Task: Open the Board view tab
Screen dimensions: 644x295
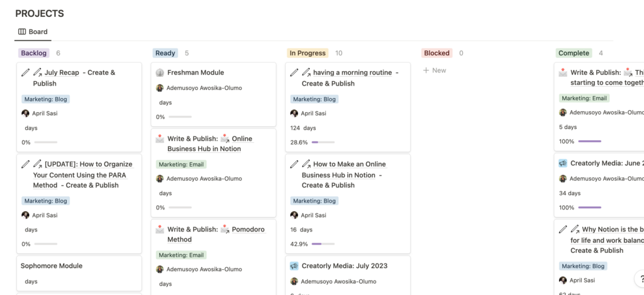Action: [33, 31]
